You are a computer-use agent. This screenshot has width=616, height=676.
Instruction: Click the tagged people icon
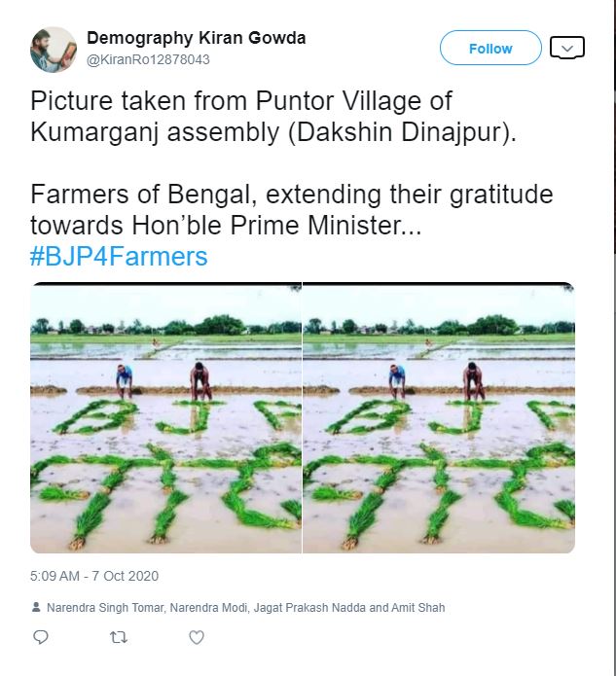coord(36,608)
